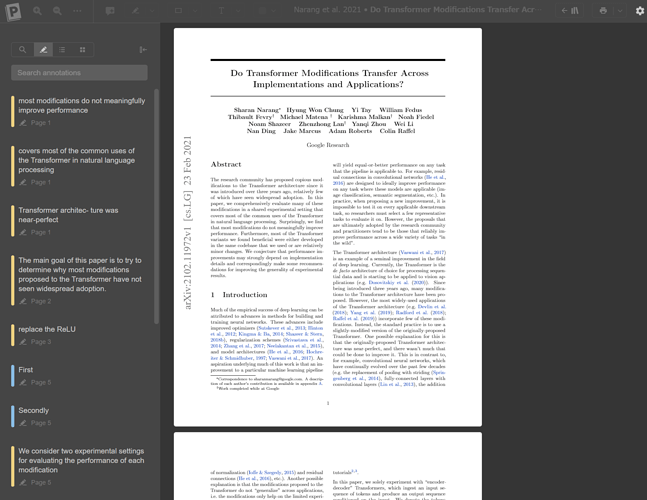The width and height of the screenshot is (647, 500).
Task: Switch to the page thumbnails tab
Action: 83,50
